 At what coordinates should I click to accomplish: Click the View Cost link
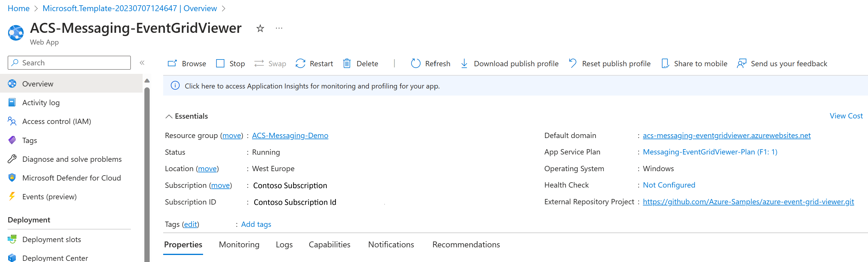tap(846, 116)
